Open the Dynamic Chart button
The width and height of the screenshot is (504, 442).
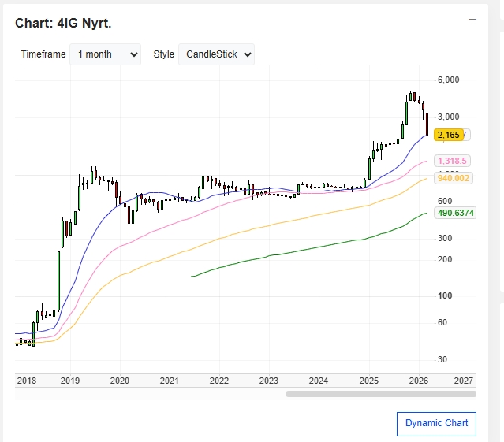click(x=436, y=423)
